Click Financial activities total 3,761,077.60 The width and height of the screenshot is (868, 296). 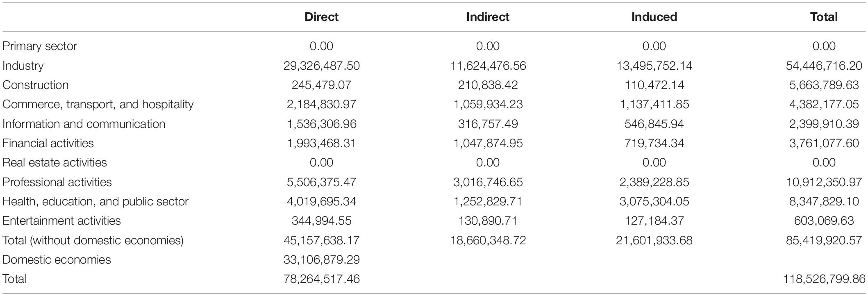(x=824, y=143)
